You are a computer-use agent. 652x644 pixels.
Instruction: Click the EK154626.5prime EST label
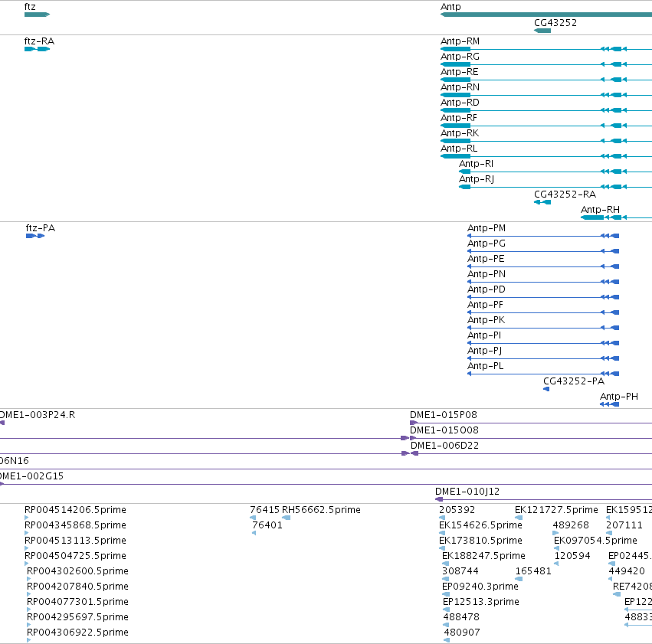(480, 525)
